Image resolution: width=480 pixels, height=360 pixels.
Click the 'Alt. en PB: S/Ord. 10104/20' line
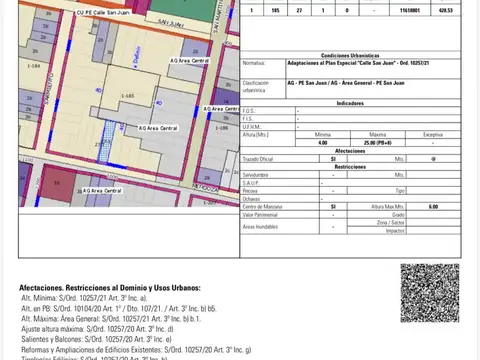119,309
